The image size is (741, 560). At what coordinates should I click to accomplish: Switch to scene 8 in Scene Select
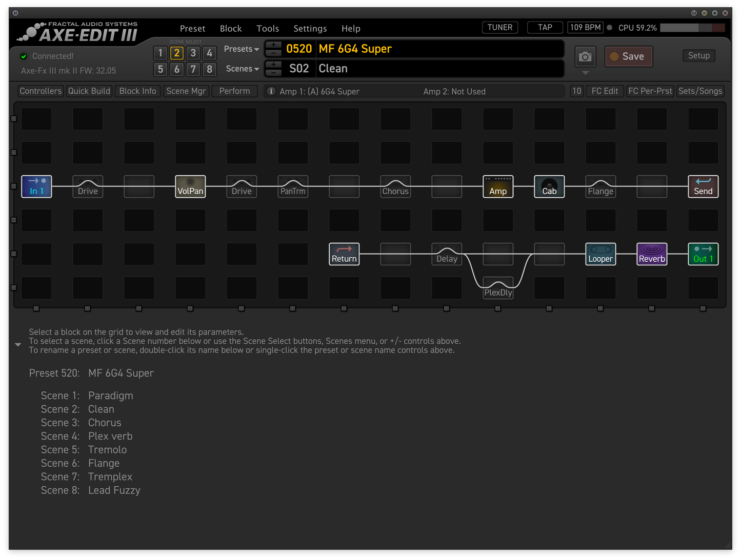point(209,69)
